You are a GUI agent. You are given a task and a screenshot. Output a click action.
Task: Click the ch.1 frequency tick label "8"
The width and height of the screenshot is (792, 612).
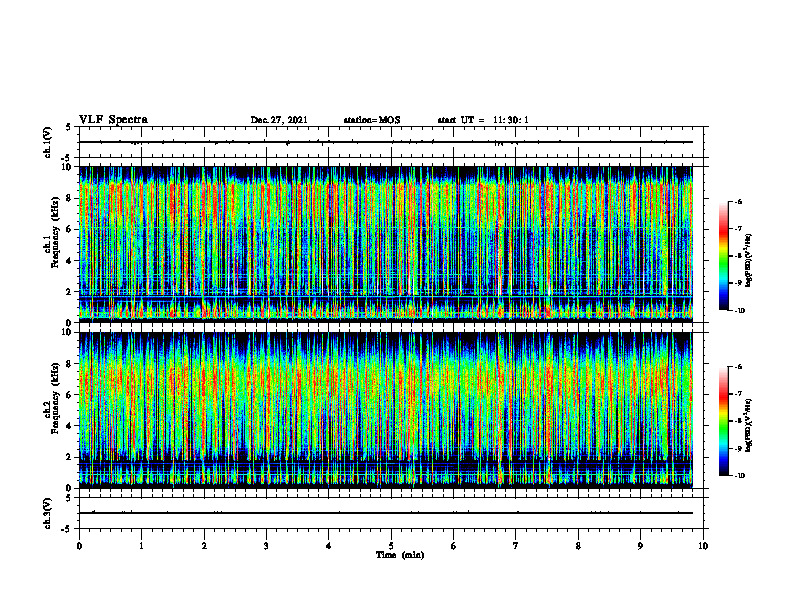click(x=69, y=198)
